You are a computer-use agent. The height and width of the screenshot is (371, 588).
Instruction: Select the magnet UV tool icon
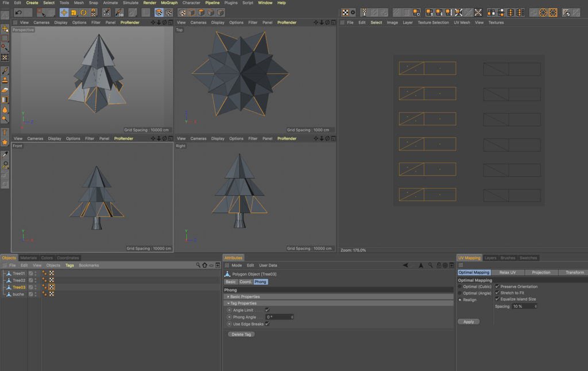tap(93, 13)
